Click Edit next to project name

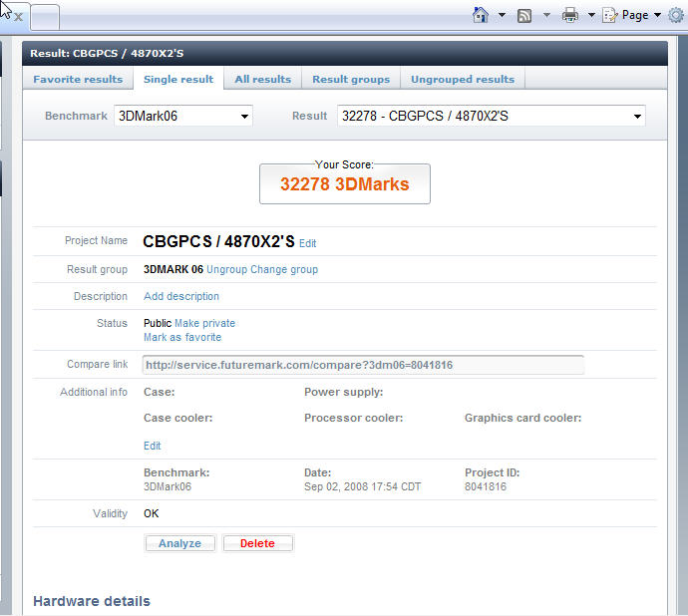click(x=307, y=243)
